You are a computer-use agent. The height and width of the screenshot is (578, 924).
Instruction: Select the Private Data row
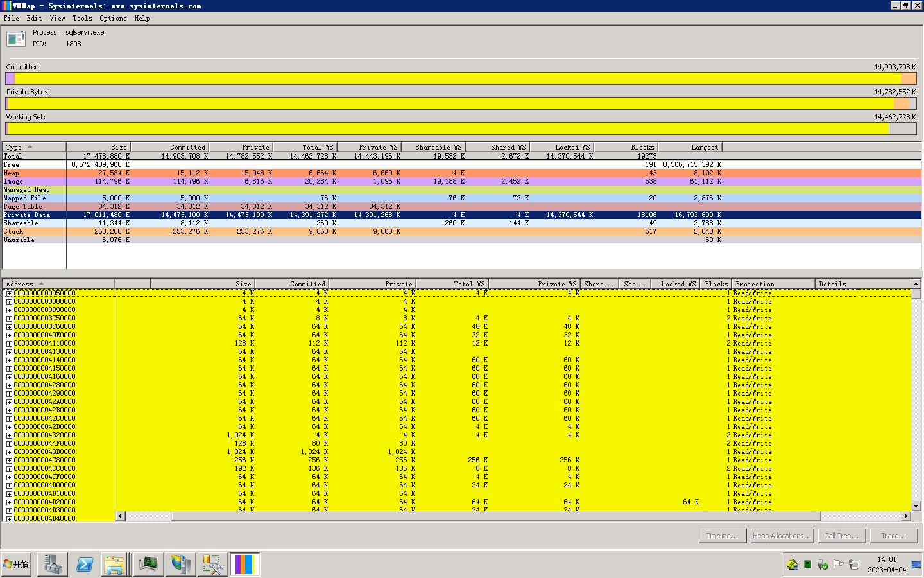coord(462,215)
